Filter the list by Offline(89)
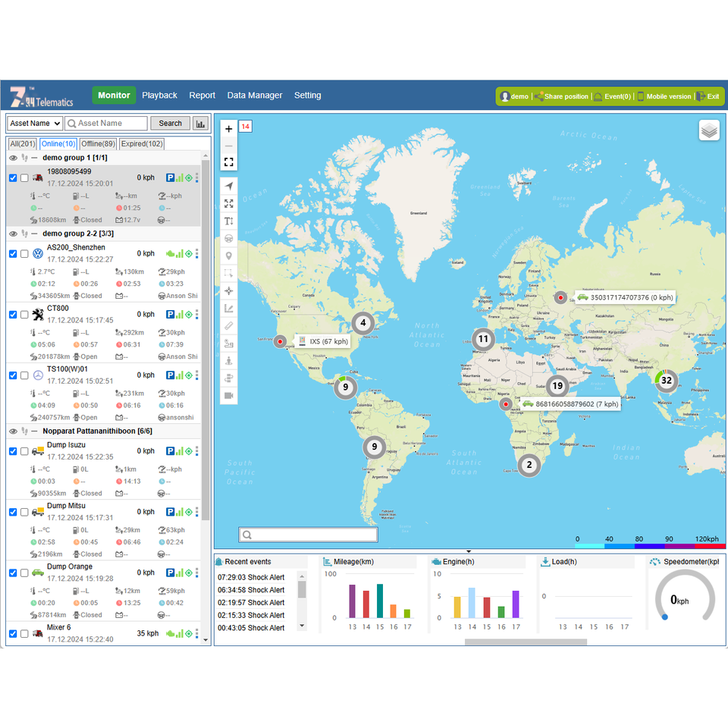 click(98, 144)
